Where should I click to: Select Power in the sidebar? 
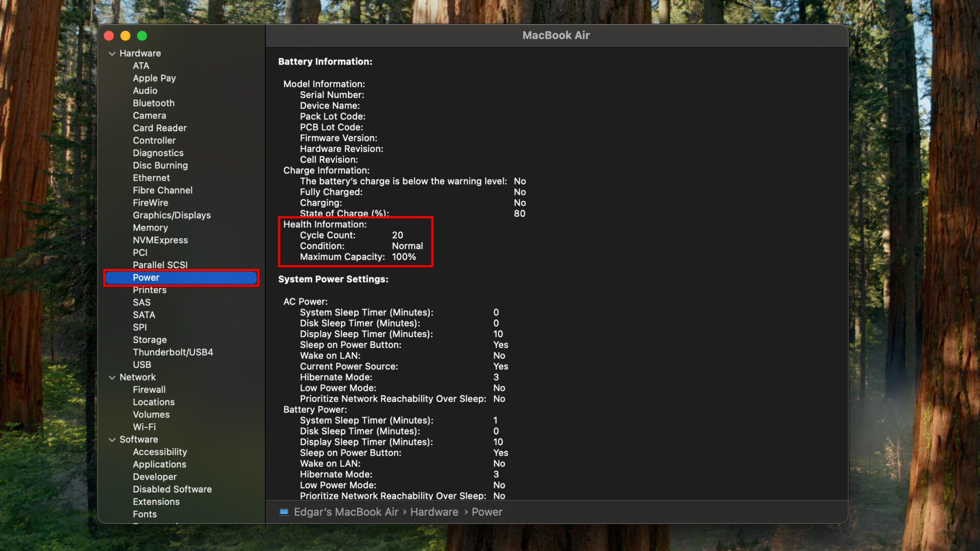point(146,278)
